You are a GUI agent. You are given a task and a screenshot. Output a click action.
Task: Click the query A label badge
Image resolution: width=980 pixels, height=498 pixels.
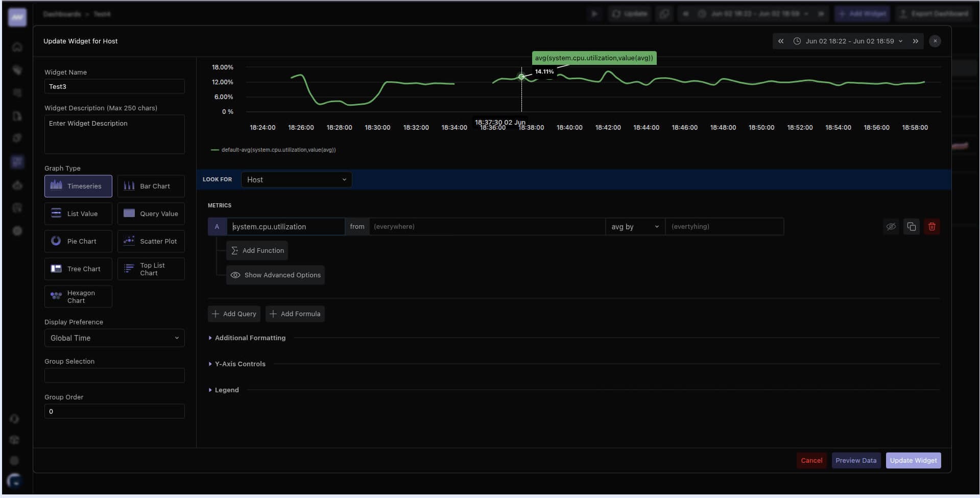[x=217, y=226]
